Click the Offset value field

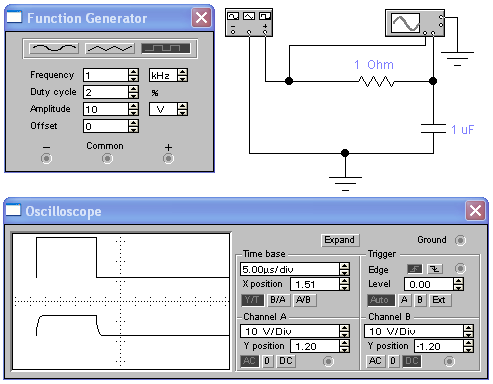[106, 126]
